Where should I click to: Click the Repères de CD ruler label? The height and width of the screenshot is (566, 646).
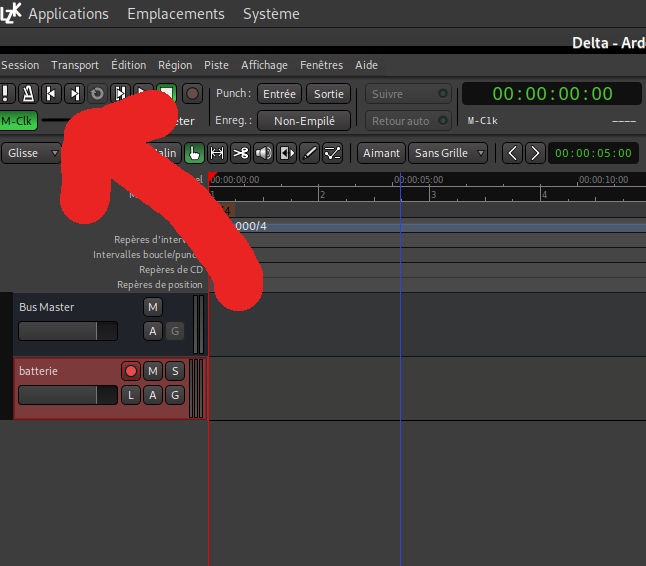[171, 270]
